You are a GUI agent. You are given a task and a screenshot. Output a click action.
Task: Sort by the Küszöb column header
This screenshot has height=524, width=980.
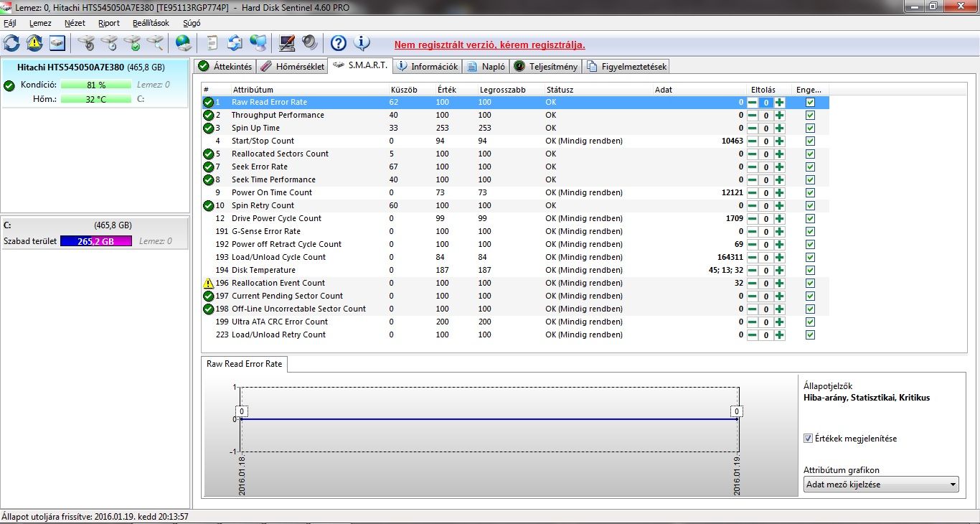411,90
